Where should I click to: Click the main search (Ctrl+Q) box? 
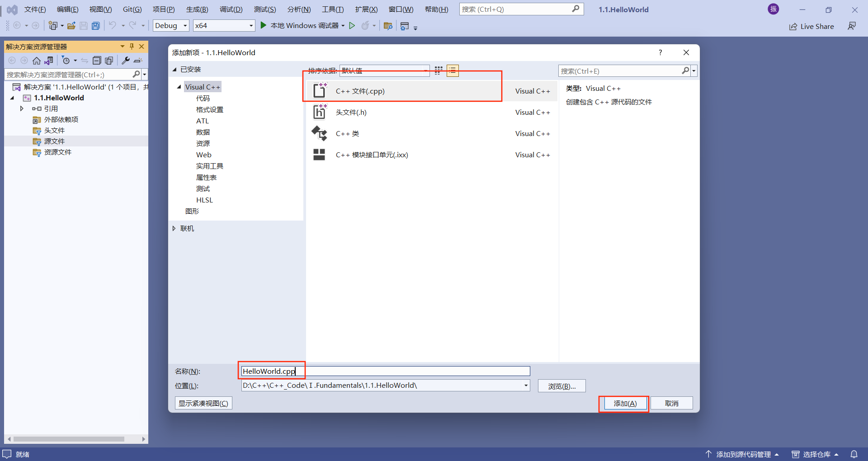521,9
